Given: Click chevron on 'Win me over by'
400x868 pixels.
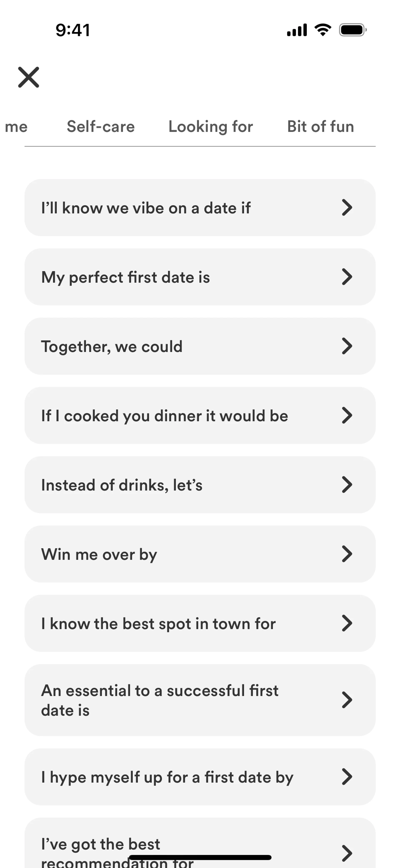Looking at the screenshot, I should (x=347, y=554).
